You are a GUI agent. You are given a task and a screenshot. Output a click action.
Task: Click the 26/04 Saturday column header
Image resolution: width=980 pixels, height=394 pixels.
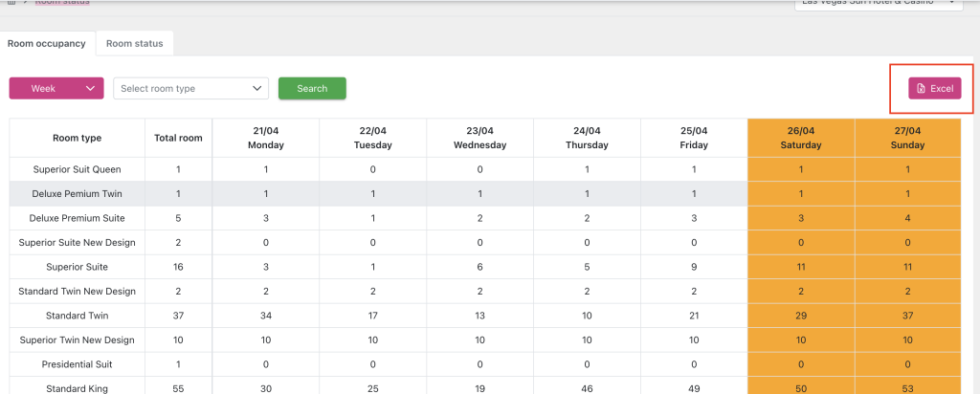coord(800,138)
